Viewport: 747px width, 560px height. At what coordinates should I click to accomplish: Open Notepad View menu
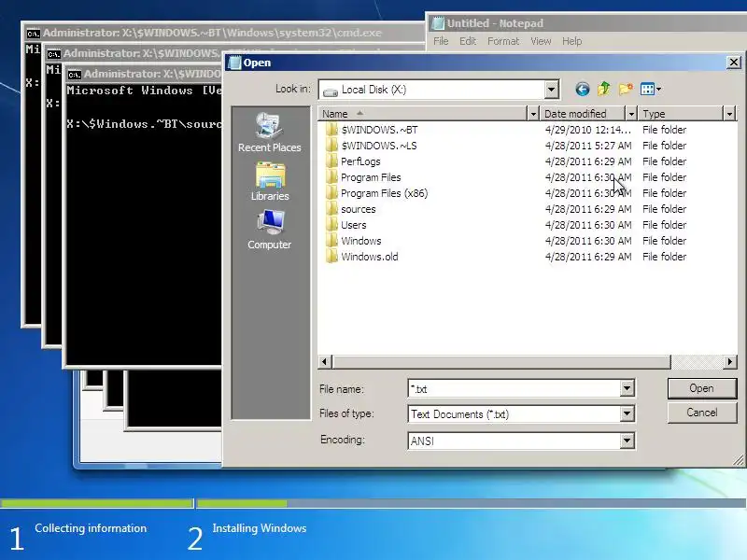click(x=541, y=41)
